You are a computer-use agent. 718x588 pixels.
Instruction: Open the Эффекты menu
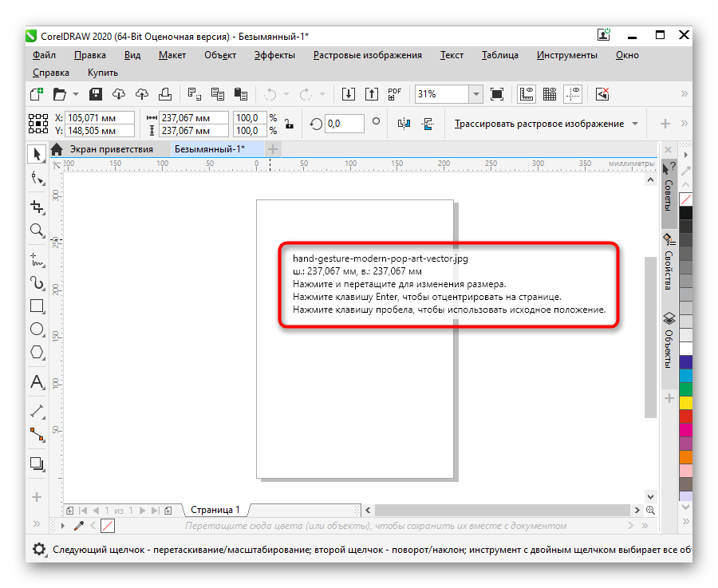(274, 55)
